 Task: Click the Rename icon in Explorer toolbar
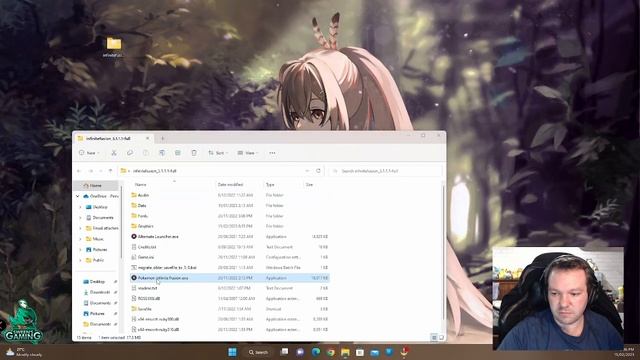162,153
